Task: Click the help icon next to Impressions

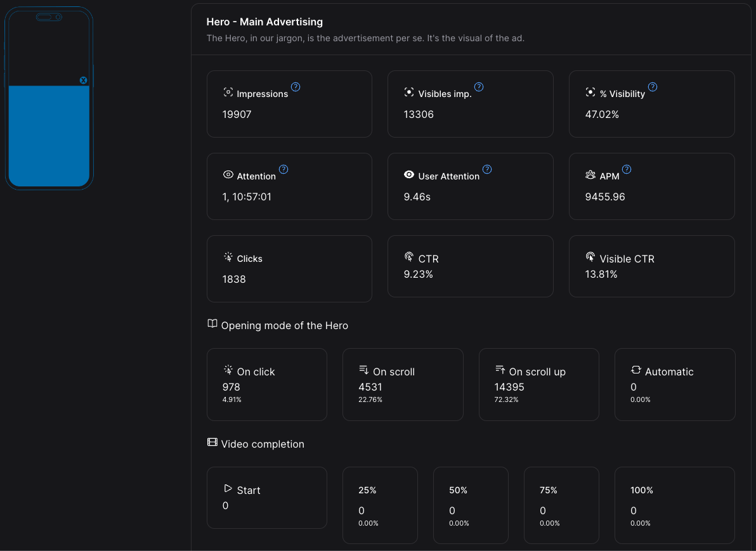Action: [x=296, y=87]
